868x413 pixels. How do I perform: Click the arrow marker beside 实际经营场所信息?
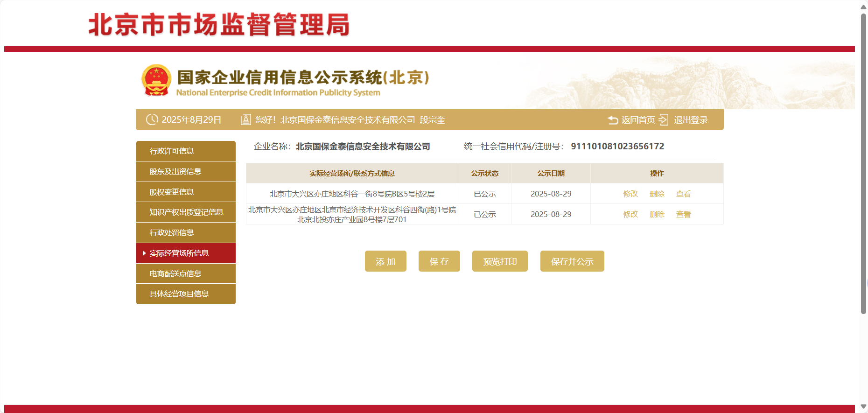coord(144,253)
